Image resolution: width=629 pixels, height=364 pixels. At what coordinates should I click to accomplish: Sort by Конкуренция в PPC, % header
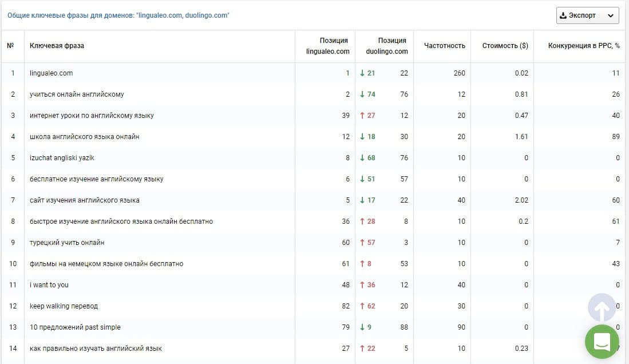pos(584,46)
